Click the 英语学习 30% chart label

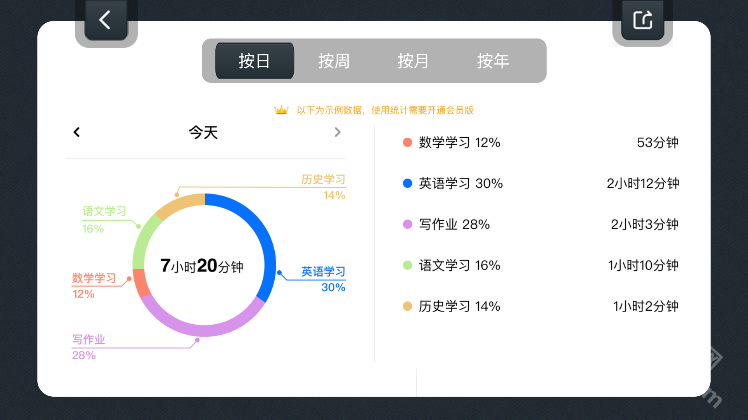coord(323,279)
